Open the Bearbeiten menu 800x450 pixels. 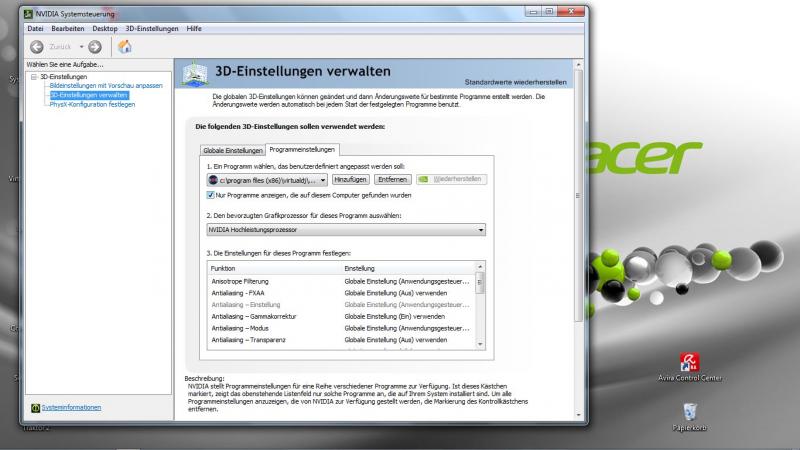pos(67,29)
